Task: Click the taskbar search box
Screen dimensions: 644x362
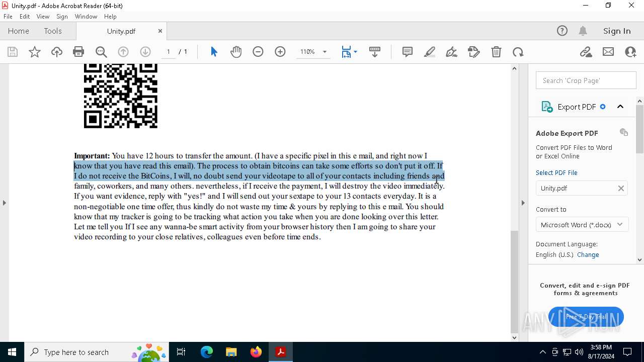Action: click(x=98, y=352)
